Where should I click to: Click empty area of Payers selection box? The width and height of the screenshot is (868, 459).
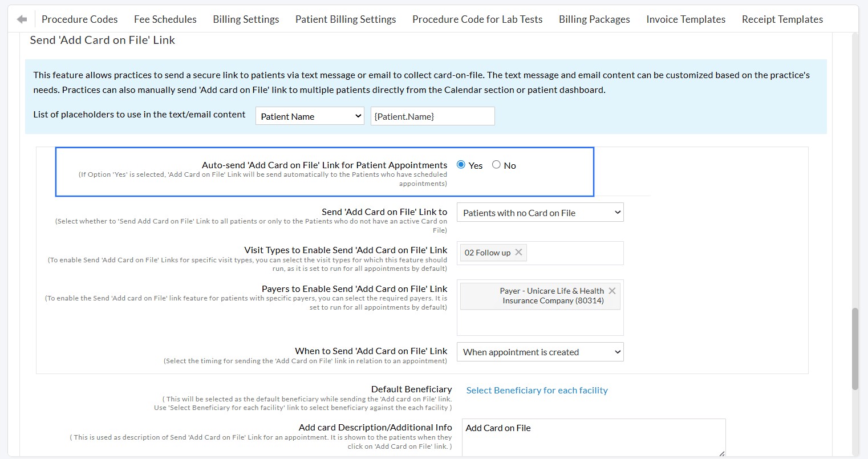[x=540, y=323]
